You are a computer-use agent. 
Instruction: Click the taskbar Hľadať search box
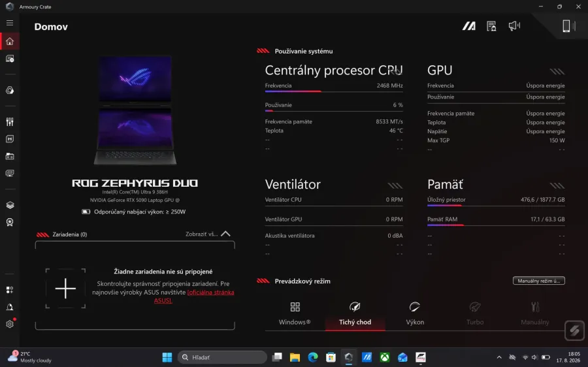222,357
